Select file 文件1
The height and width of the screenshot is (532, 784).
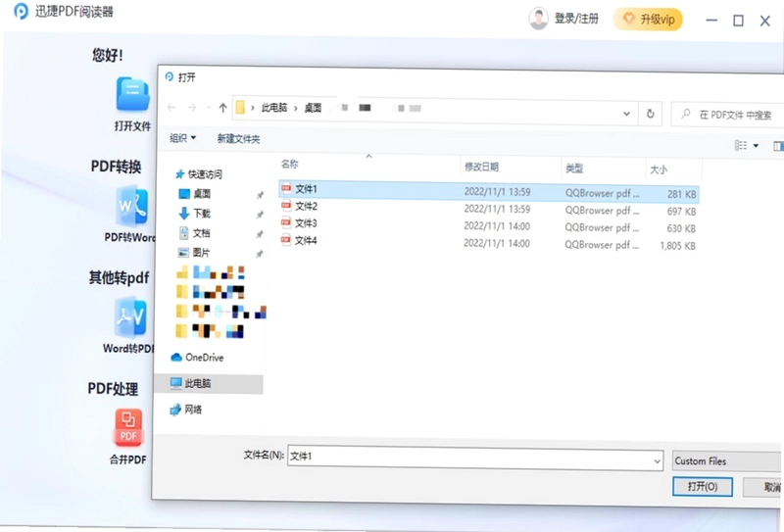pos(488,191)
